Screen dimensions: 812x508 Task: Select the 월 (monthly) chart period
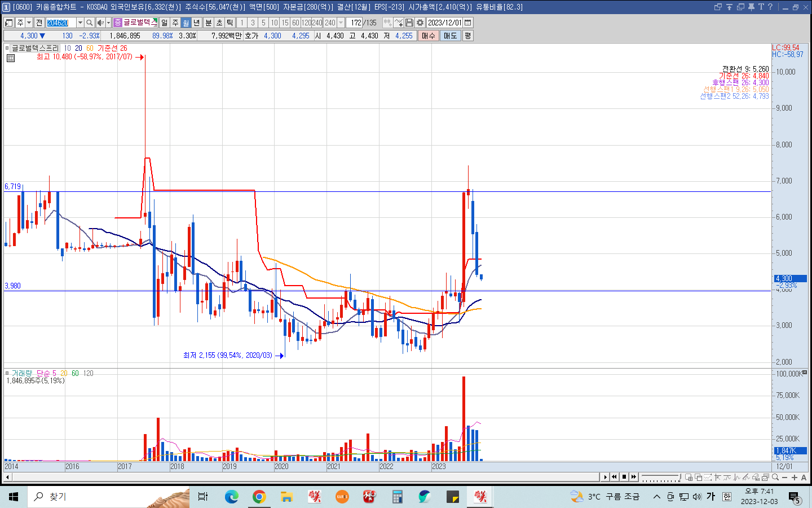pyautogui.click(x=186, y=23)
